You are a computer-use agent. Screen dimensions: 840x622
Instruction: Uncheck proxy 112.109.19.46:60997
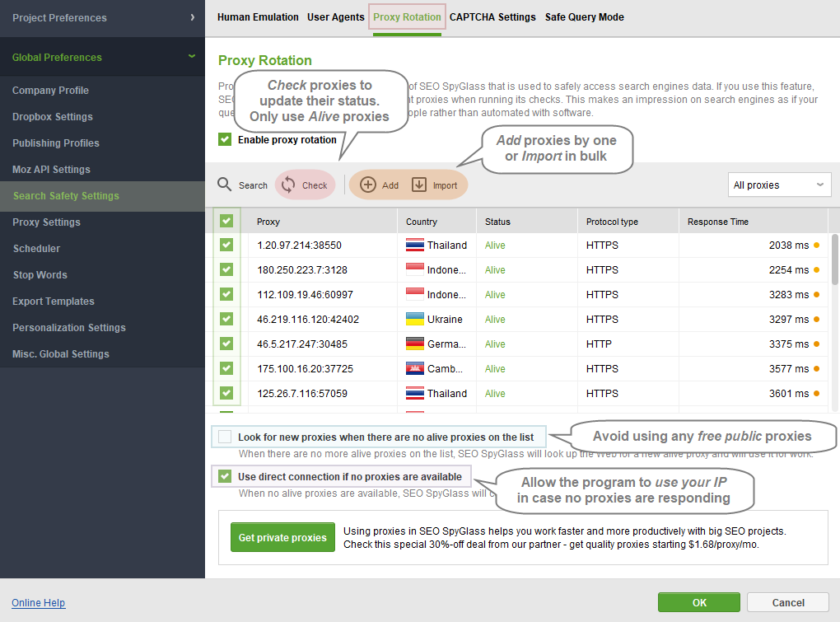click(226, 294)
